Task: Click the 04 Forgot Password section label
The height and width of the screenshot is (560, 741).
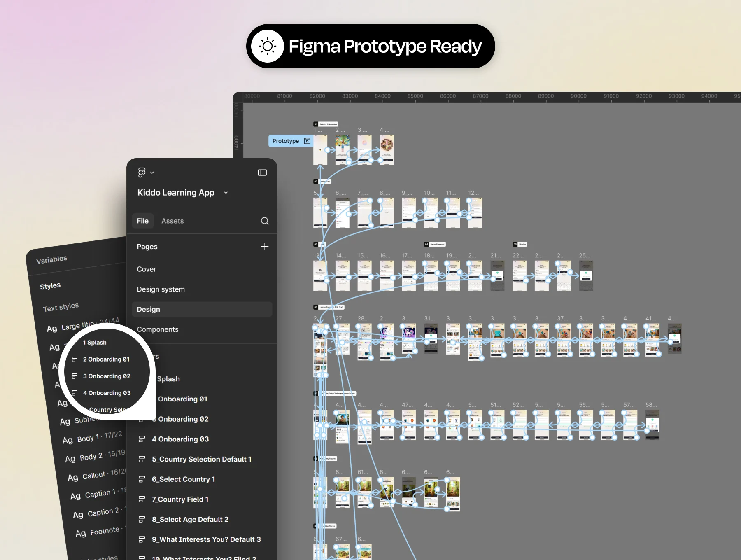Action: (x=435, y=244)
